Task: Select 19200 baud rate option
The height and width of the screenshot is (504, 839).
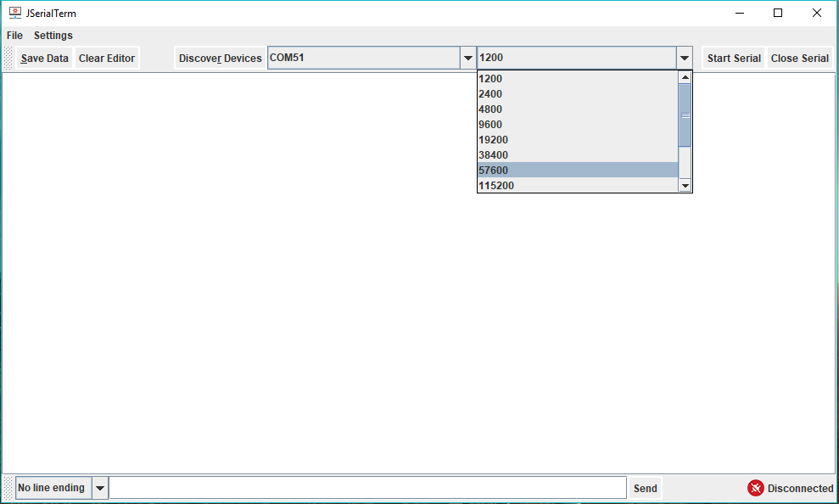Action: pos(578,140)
